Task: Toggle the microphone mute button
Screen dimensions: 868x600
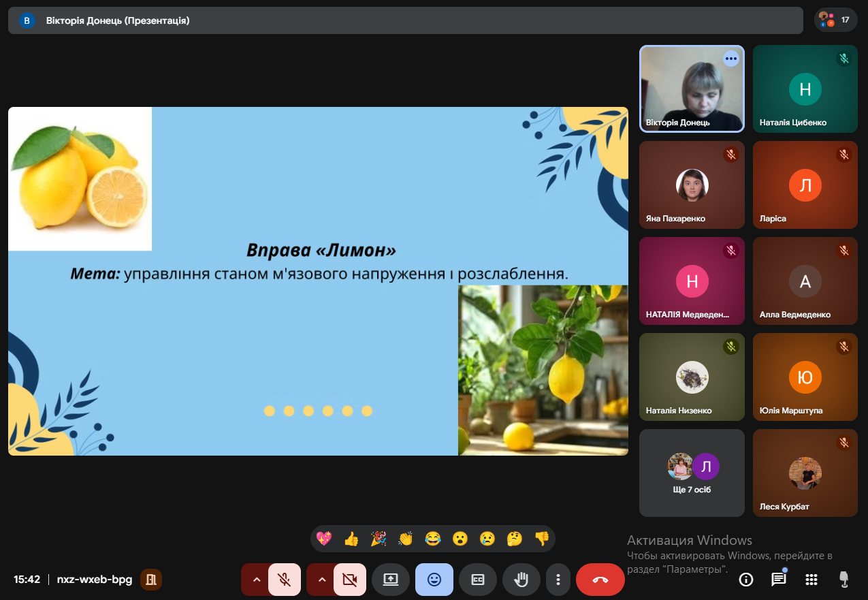Action: tap(285, 580)
